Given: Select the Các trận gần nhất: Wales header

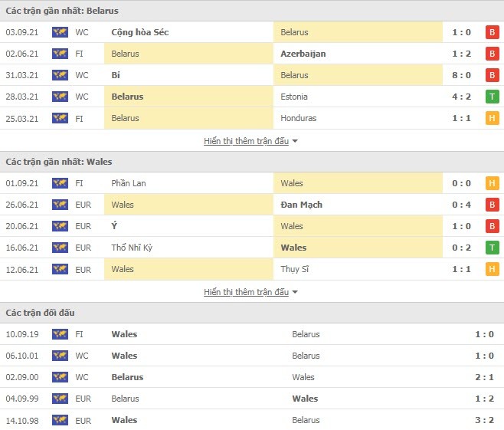Looking at the screenshot, I should (59, 162).
